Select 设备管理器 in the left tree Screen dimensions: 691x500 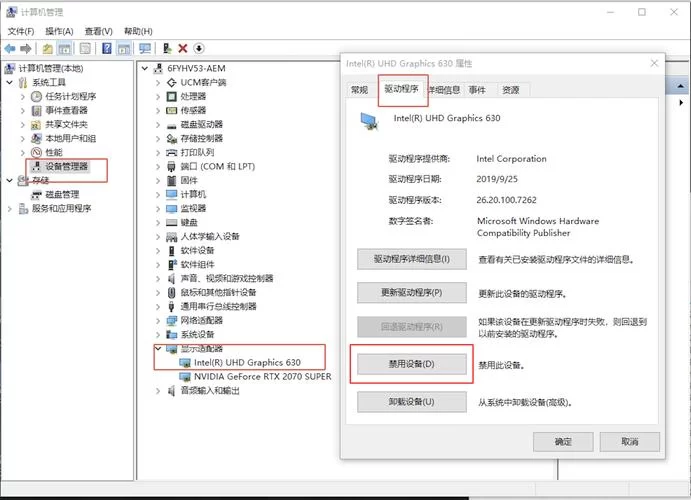(x=66, y=167)
